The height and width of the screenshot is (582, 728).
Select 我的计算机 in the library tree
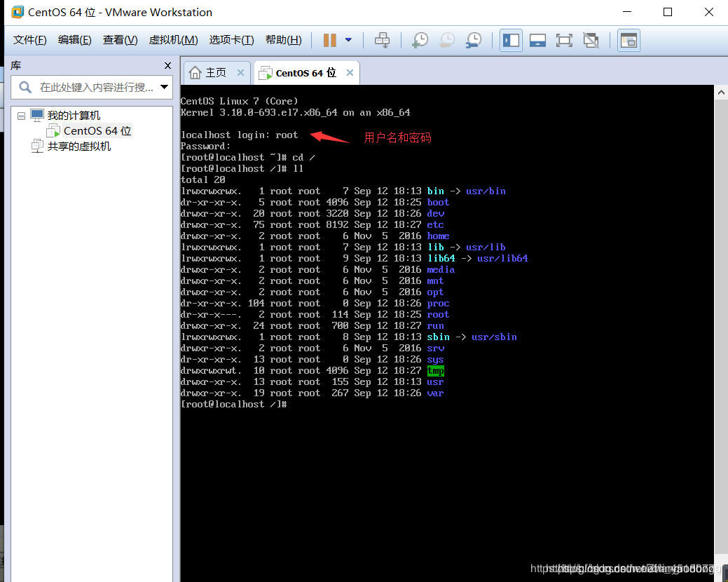(74, 115)
